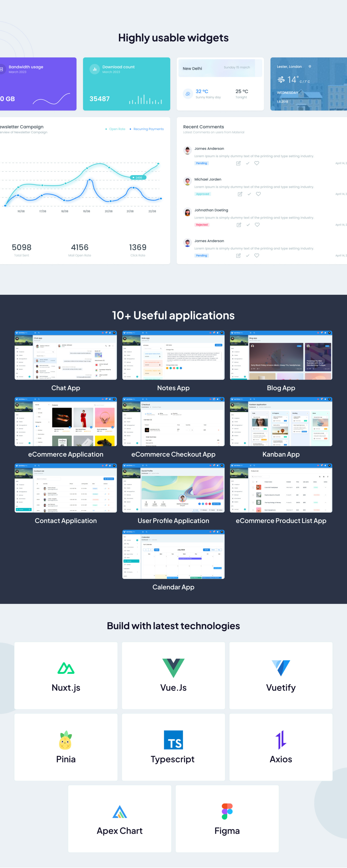Open the Calendar App preview thumbnail

(x=173, y=554)
